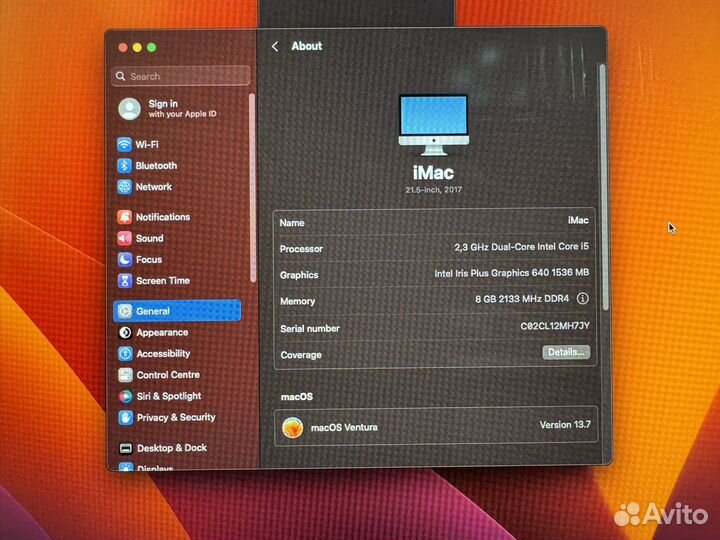
Task: Click the 21.5-inch, 2017 model text
Action: click(x=433, y=190)
